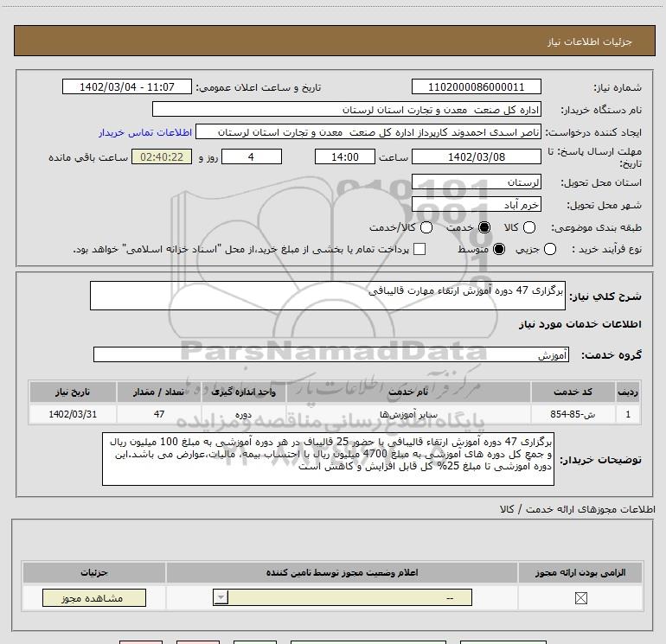Toggle the اسناد خزانه اسلامی payment checkbox
This screenshot has height=644, width=666.
pyautogui.click(x=419, y=249)
